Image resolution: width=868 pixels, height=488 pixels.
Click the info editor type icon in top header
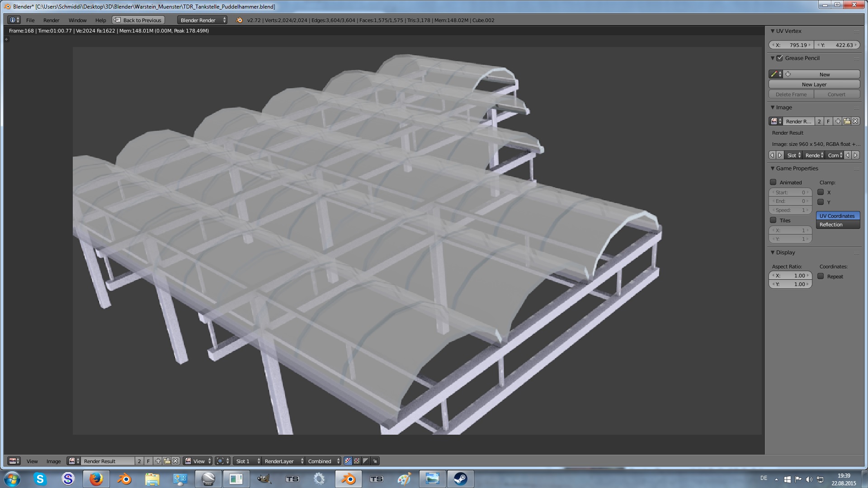click(x=14, y=20)
